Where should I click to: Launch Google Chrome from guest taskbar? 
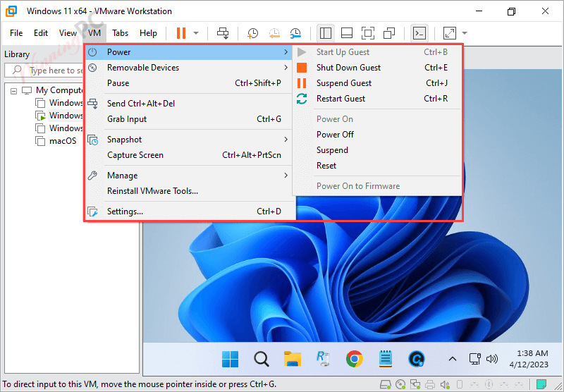click(x=355, y=359)
